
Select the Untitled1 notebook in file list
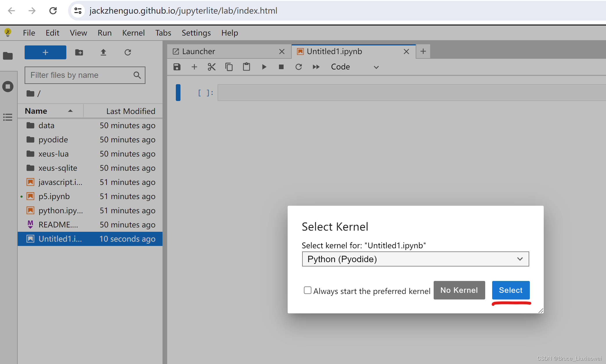pyautogui.click(x=90, y=239)
